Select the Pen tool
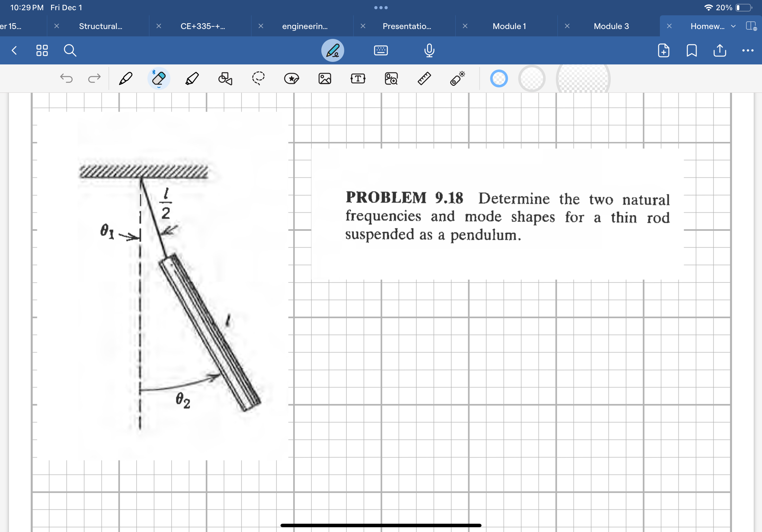Viewport: 762px width, 532px height. coord(125,78)
